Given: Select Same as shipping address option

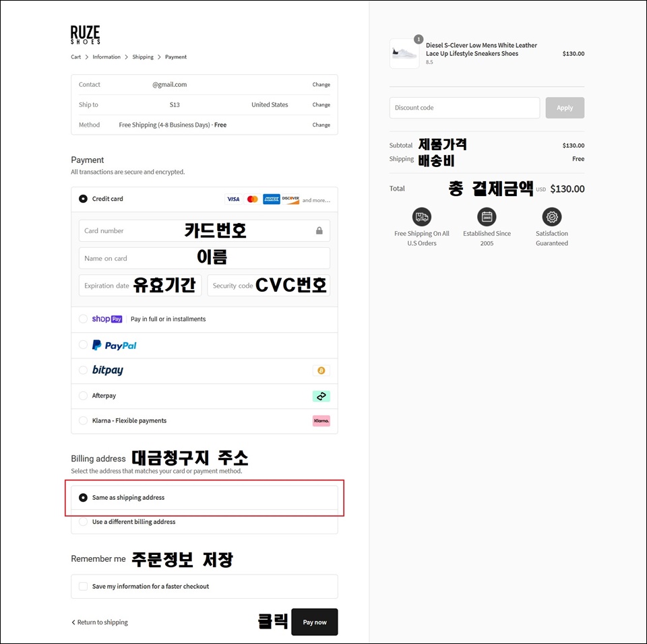Looking at the screenshot, I should coord(83,498).
